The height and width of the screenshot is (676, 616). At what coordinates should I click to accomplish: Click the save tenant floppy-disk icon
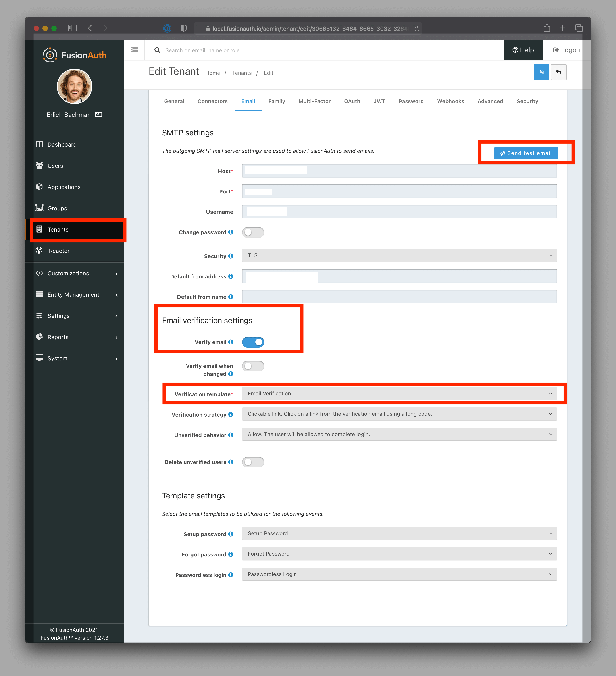[541, 72]
